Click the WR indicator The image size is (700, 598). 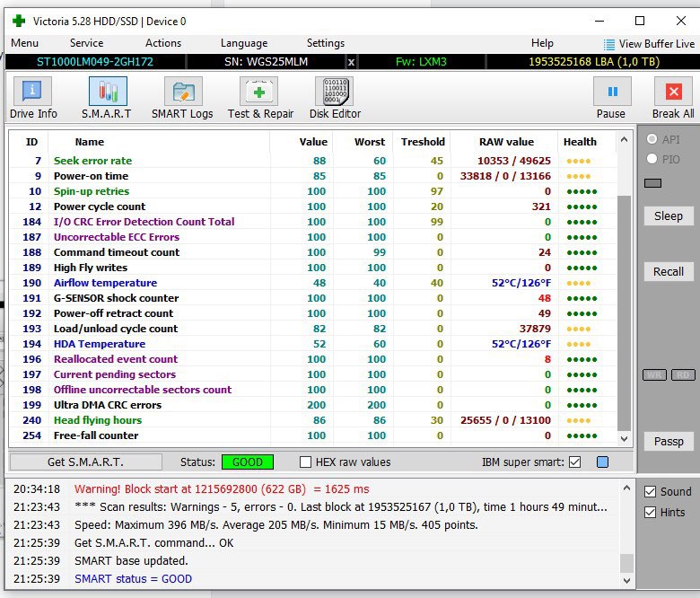654,374
